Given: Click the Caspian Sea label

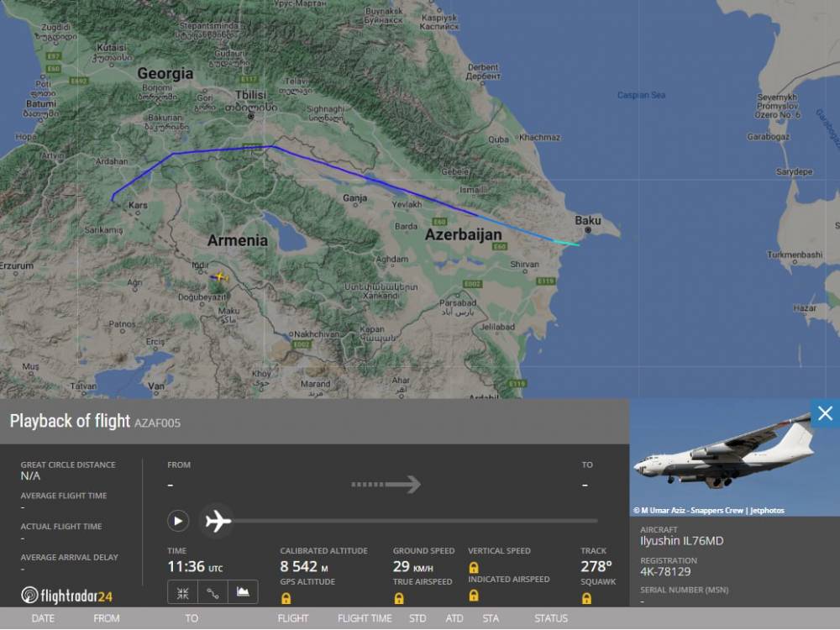Looking at the screenshot, I should (x=641, y=96).
